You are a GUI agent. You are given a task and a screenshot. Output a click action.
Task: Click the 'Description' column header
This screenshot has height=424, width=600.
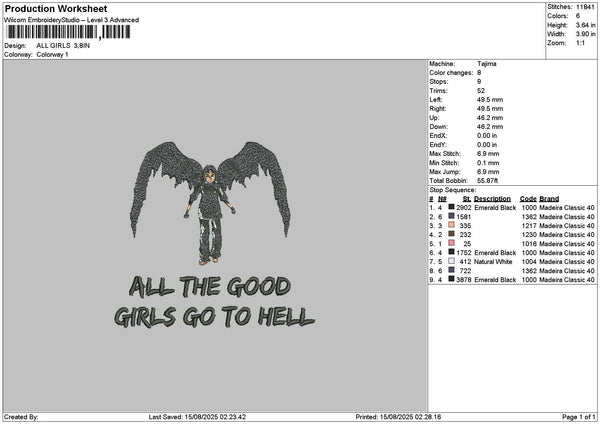(492, 199)
